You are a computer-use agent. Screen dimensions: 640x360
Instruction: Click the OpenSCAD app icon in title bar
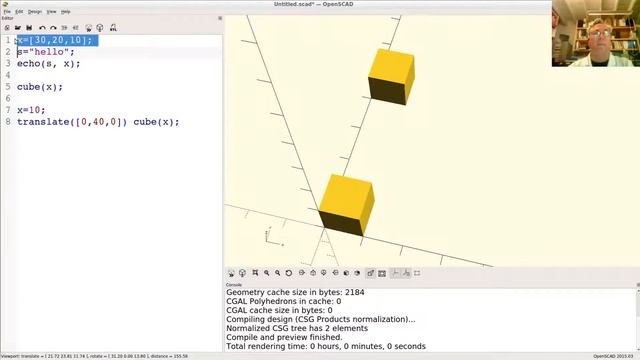pyautogui.click(x=5, y=4)
